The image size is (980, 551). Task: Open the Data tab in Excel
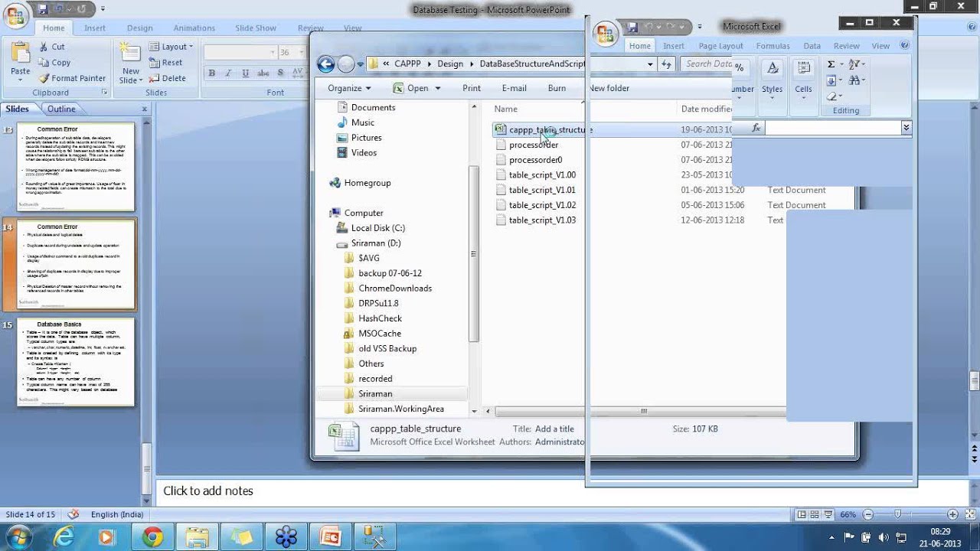tap(812, 46)
